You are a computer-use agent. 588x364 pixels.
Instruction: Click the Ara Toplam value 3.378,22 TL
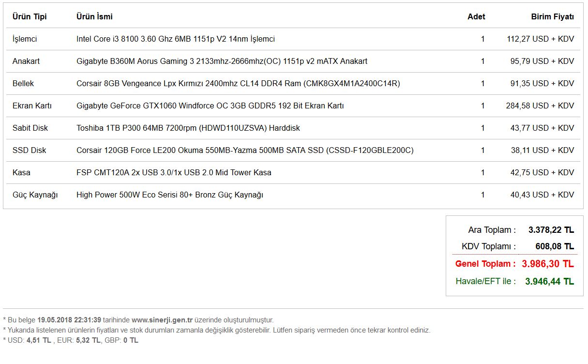point(551,230)
